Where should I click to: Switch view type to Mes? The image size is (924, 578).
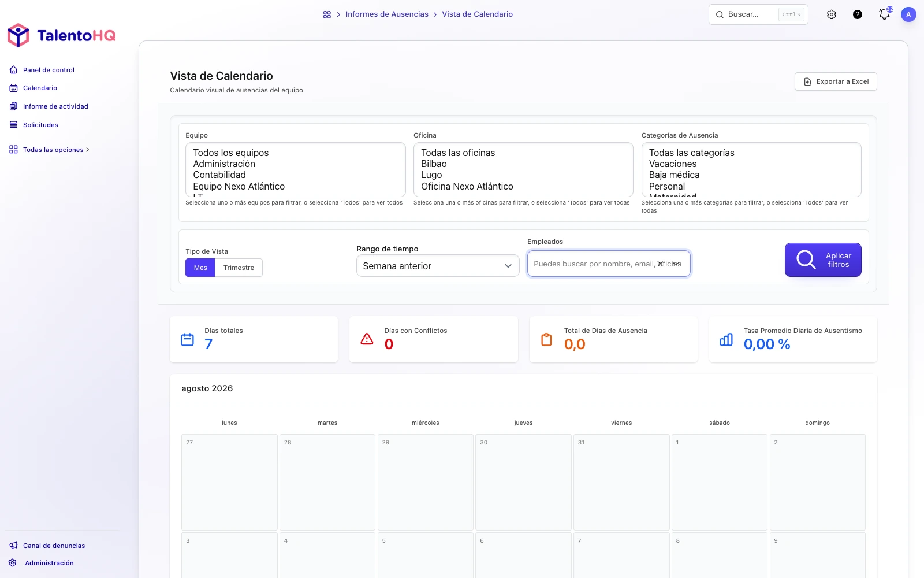pos(200,268)
